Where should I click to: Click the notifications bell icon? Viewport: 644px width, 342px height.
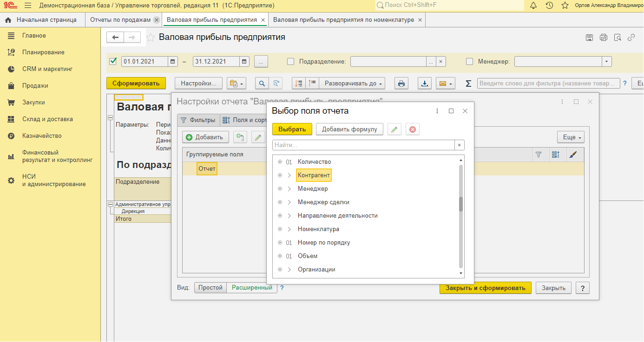click(533, 6)
